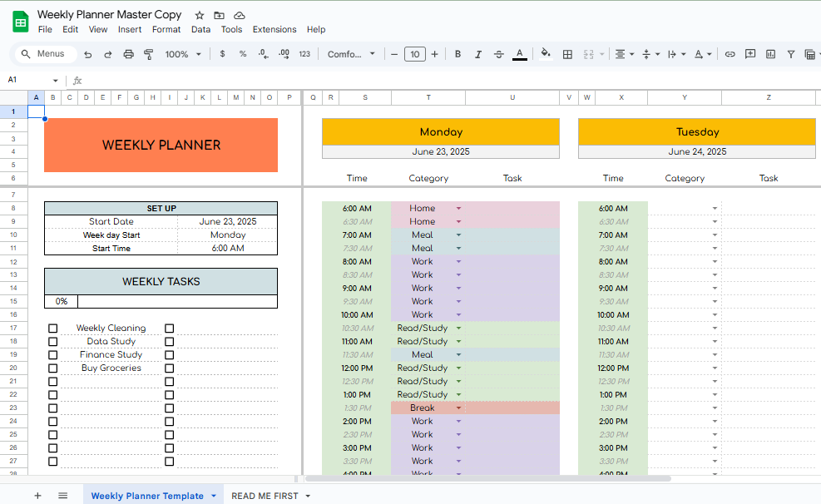821x504 pixels.
Task: Click the move to folder icon
Action: [x=219, y=15]
